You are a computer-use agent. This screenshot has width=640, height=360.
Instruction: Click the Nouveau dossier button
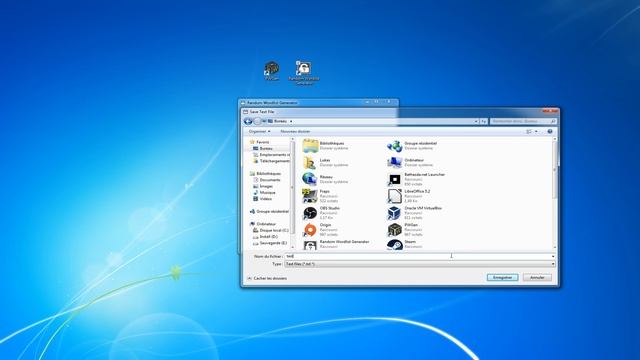[295, 131]
